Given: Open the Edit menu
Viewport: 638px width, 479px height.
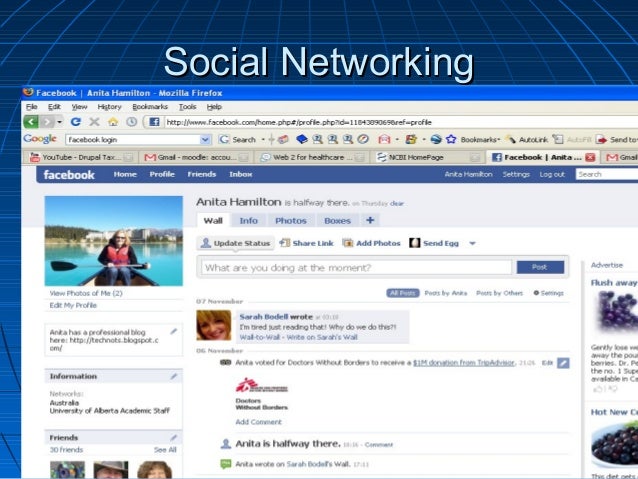Looking at the screenshot, I should [54, 107].
